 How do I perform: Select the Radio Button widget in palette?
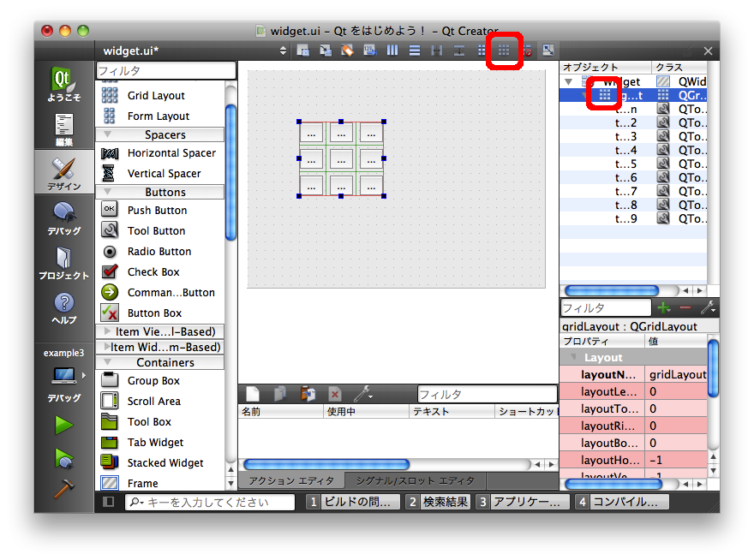pyautogui.click(x=159, y=251)
